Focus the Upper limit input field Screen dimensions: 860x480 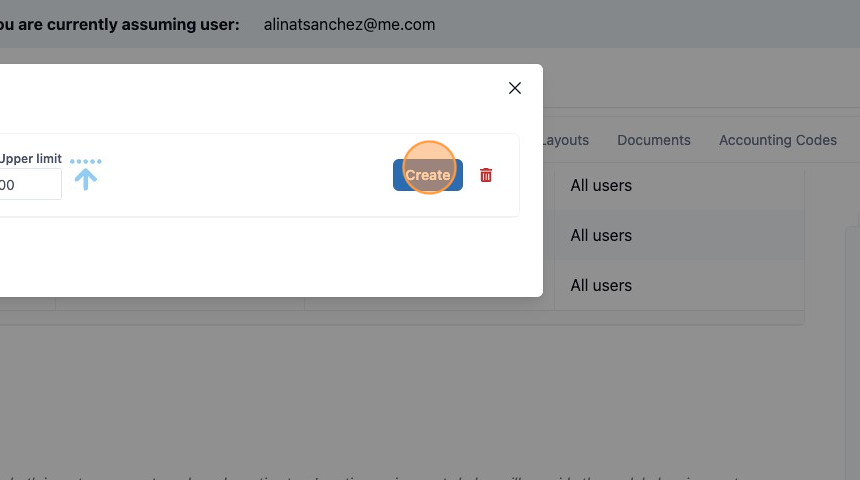(x=30, y=184)
